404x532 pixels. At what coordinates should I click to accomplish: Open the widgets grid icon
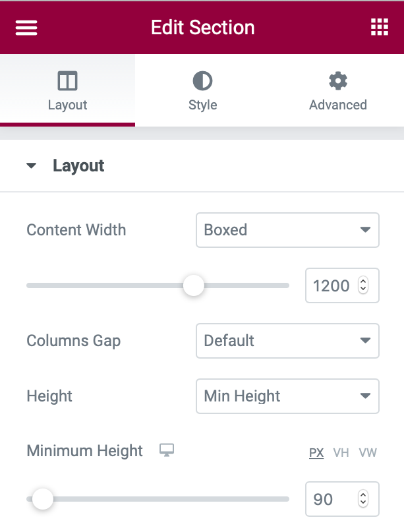380,28
